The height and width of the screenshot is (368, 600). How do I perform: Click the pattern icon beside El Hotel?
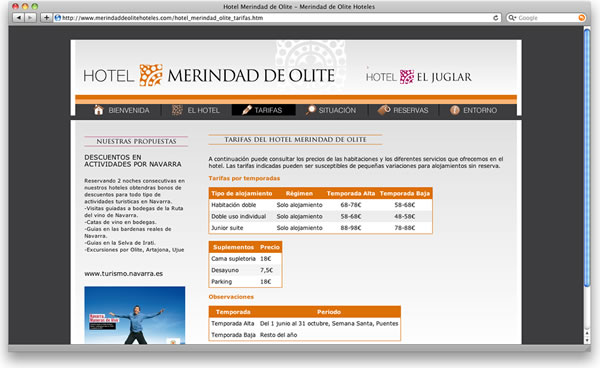[x=177, y=110]
